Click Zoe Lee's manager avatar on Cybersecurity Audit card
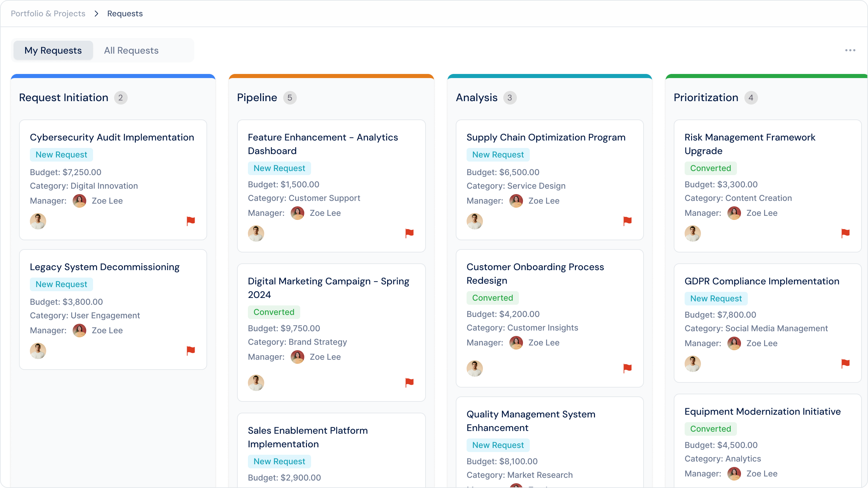Viewport: 868px width, 488px height. pos(79,201)
